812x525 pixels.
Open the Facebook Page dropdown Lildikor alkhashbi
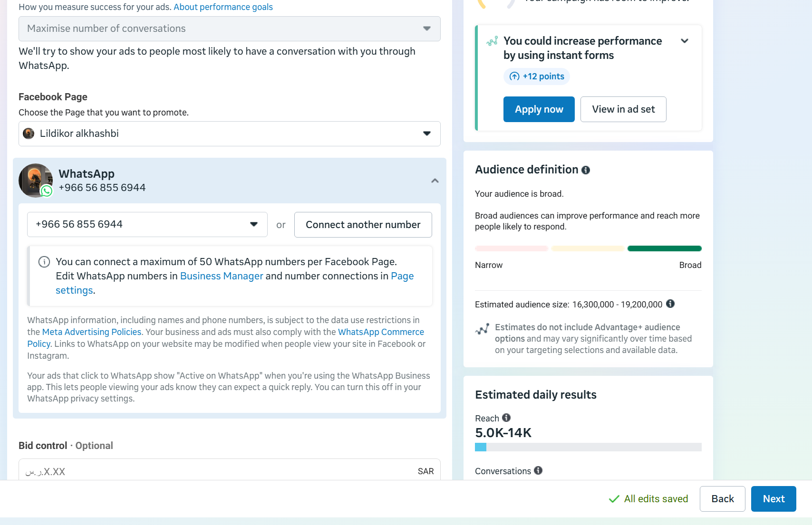229,134
